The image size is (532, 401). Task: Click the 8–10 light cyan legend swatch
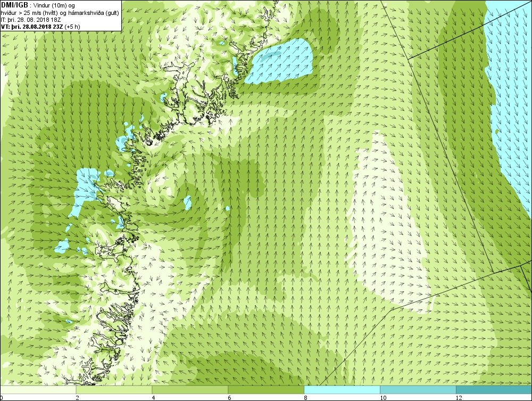pyautogui.click(x=342, y=389)
